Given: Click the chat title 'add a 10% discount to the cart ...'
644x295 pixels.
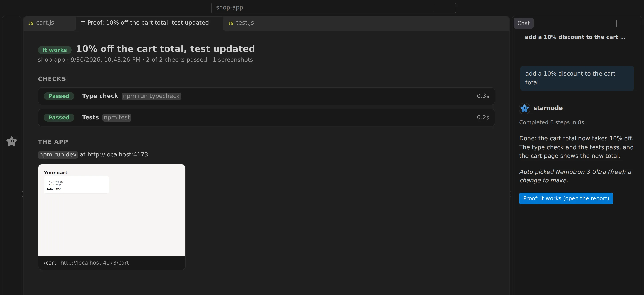Looking at the screenshot, I should 575,37.
